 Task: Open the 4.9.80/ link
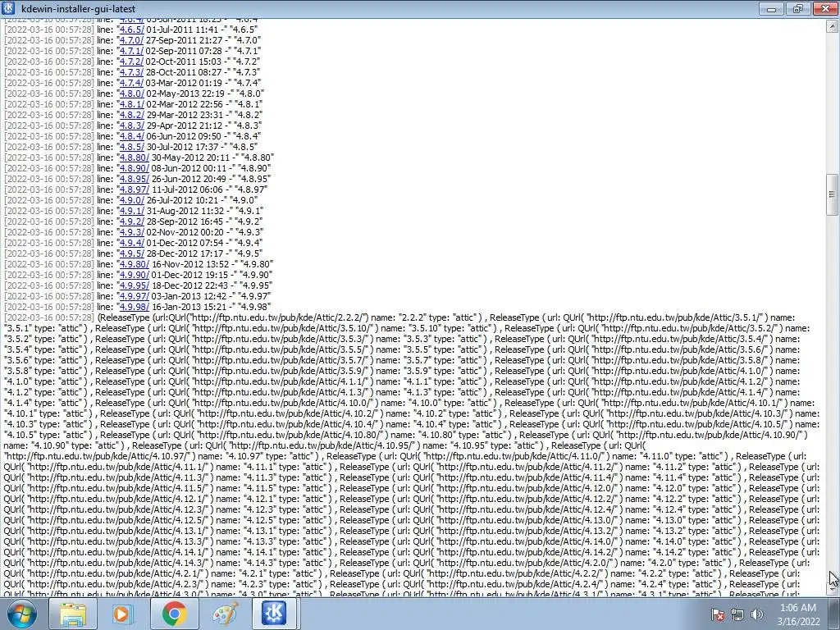click(134, 264)
